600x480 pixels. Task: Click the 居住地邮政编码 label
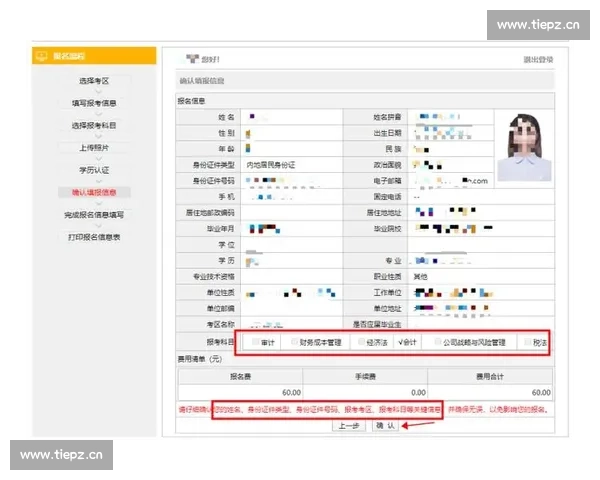coord(210,212)
